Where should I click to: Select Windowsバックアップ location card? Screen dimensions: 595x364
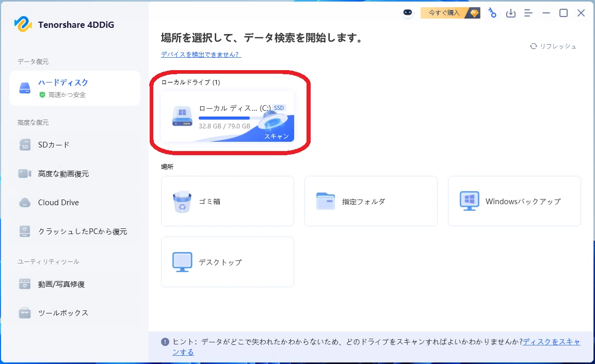click(x=514, y=202)
